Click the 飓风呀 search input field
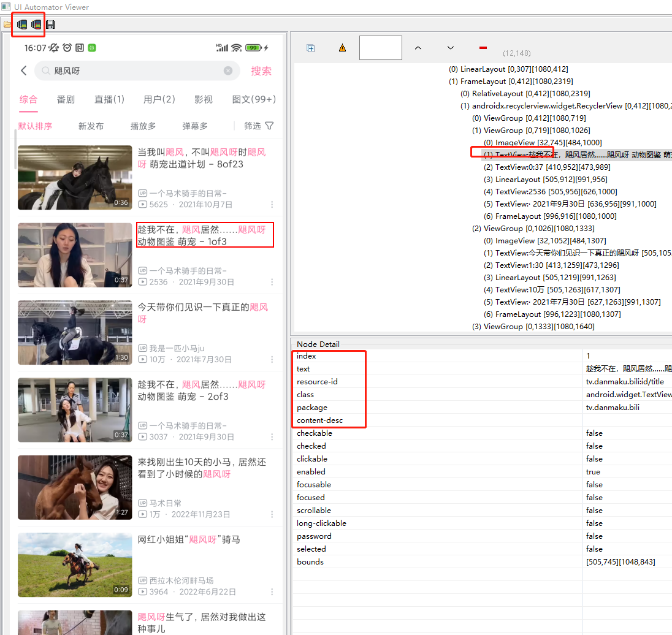 (x=137, y=70)
